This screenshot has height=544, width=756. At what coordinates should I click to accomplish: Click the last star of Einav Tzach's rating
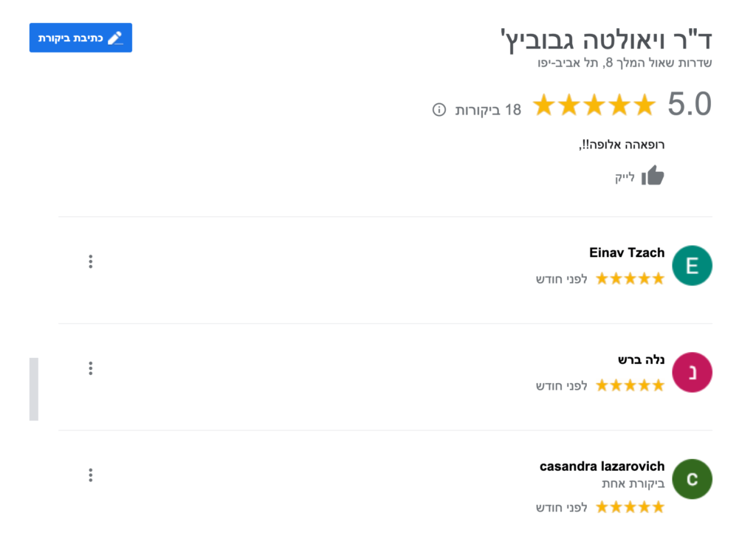[660, 278]
